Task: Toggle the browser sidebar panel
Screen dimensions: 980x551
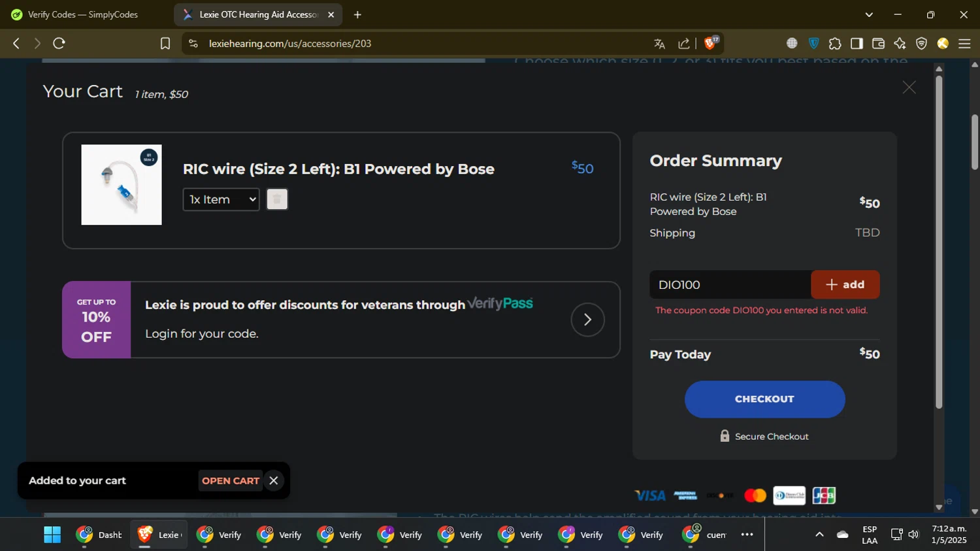Action: coord(857,43)
